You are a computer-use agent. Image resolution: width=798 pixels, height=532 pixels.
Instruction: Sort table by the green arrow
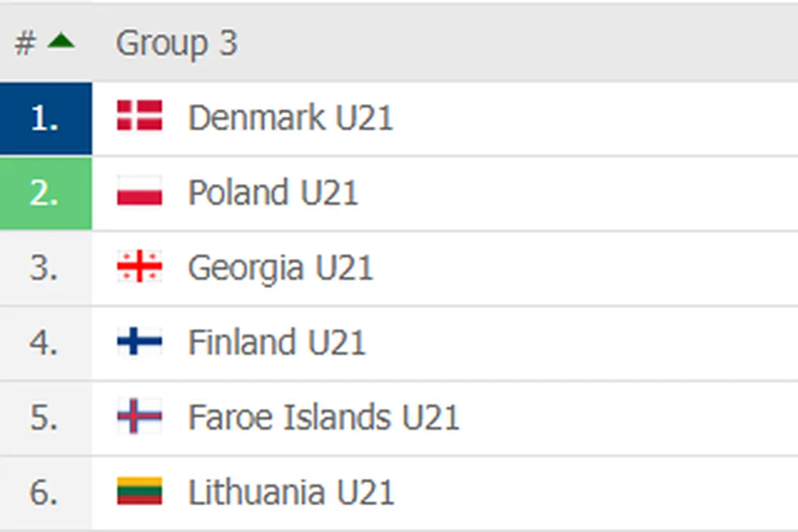pos(61,41)
